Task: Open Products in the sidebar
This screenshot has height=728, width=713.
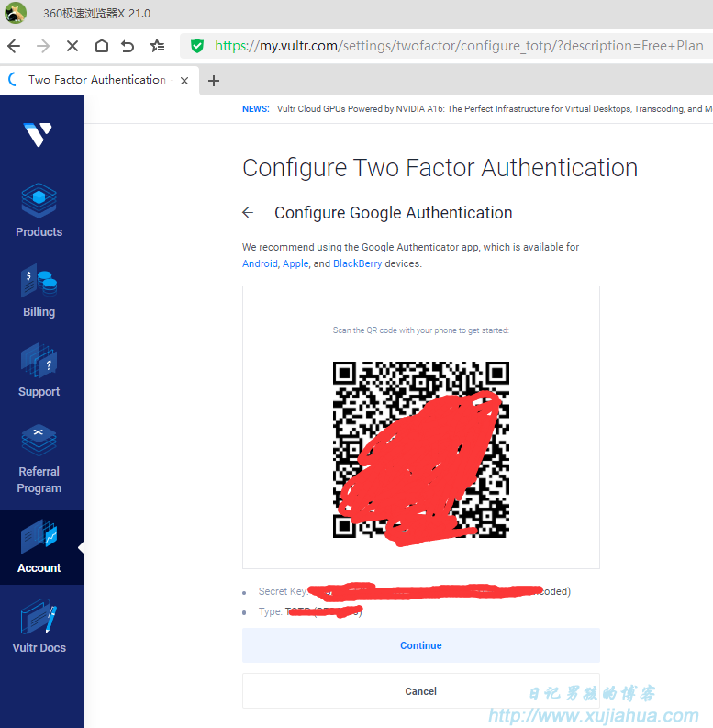Action: coord(39,210)
